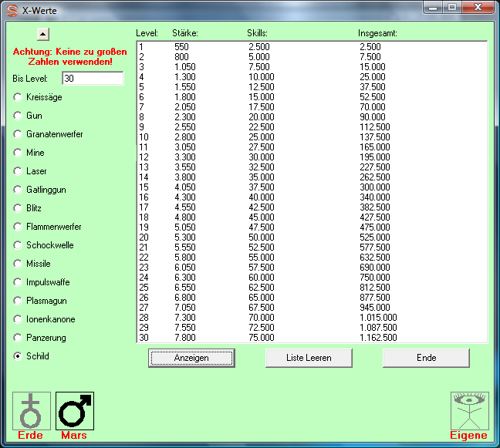Choose the Flammenwerfer option

point(18,227)
